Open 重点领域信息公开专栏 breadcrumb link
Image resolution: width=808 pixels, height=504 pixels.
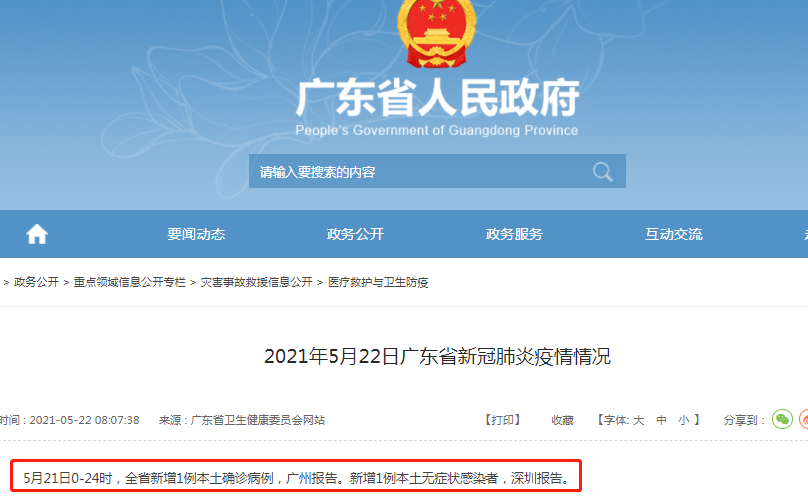(x=129, y=282)
